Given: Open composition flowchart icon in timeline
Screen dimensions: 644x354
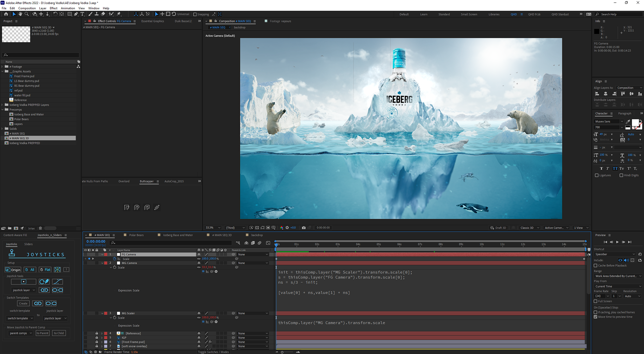Looking at the screenshot, I should [238, 243].
